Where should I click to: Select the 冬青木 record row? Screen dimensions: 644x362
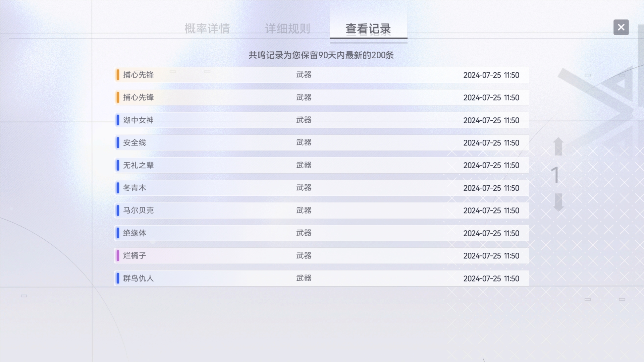(x=322, y=188)
